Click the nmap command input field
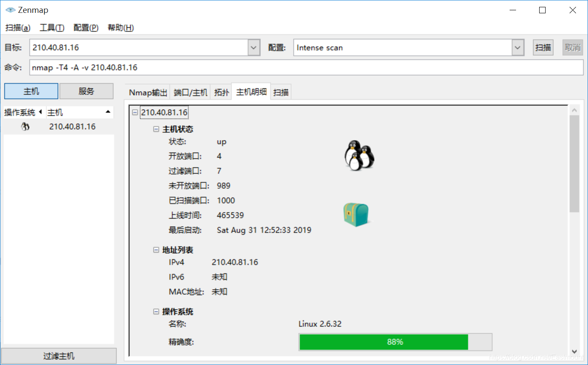 [x=306, y=68]
